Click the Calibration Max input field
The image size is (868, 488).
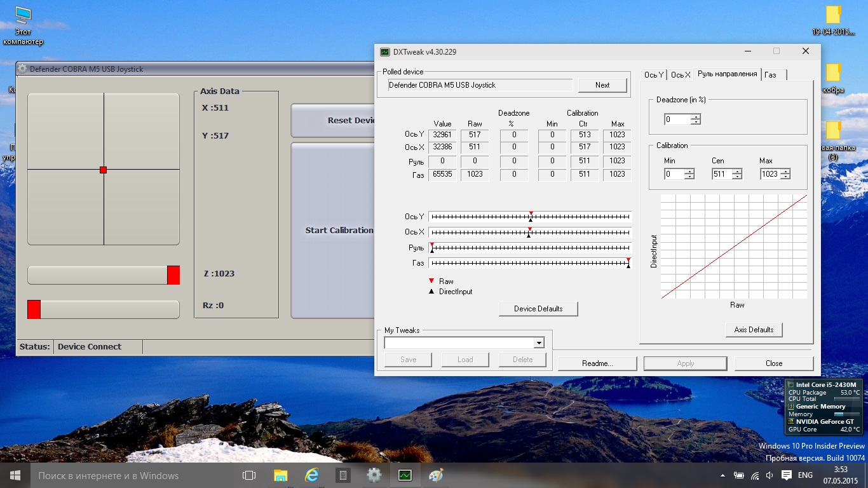(770, 174)
